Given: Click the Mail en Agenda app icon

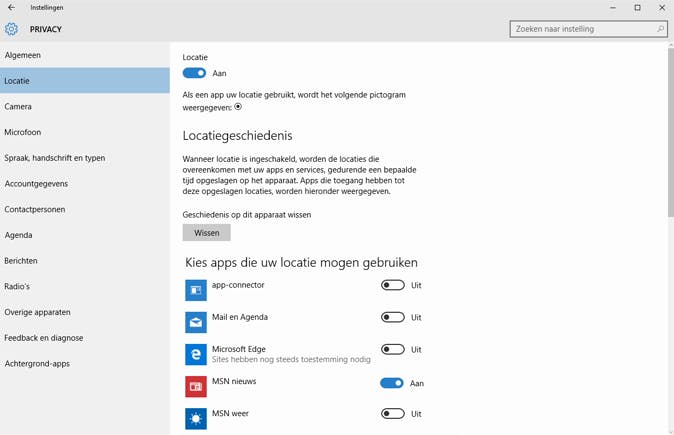Looking at the screenshot, I should (x=196, y=322).
